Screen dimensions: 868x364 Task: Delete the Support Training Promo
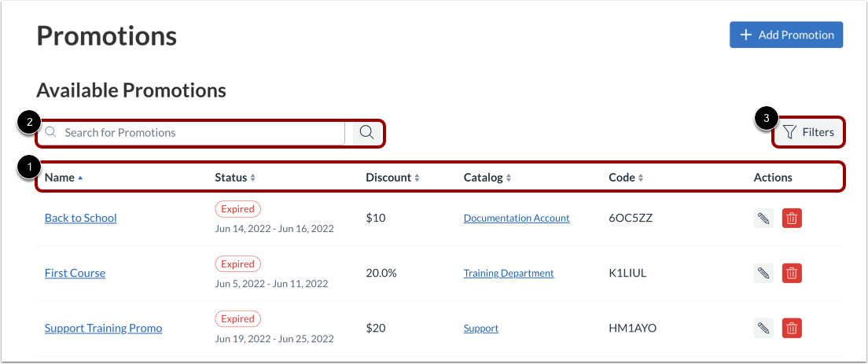[792, 329]
